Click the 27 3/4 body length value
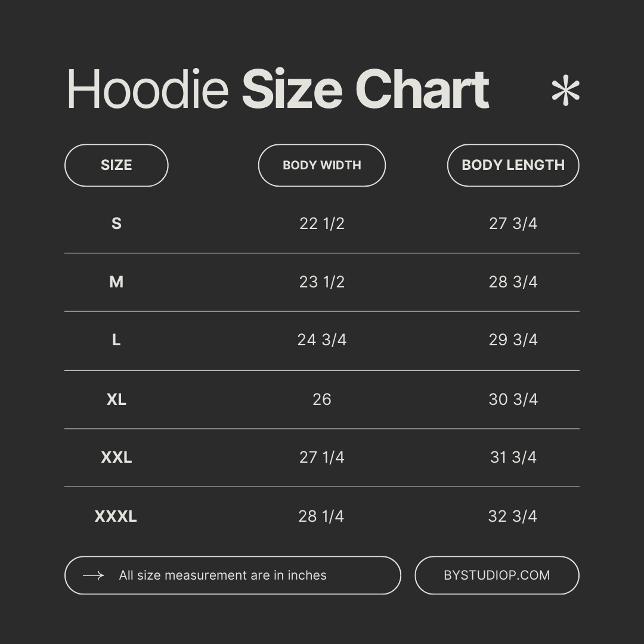This screenshot has width=644, height=644. coord(513,224)
